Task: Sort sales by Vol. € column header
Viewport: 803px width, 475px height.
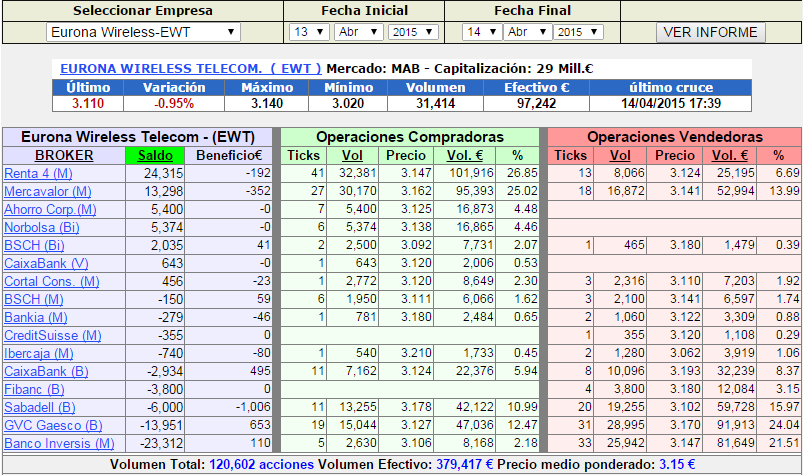Action: coord(729,155)
